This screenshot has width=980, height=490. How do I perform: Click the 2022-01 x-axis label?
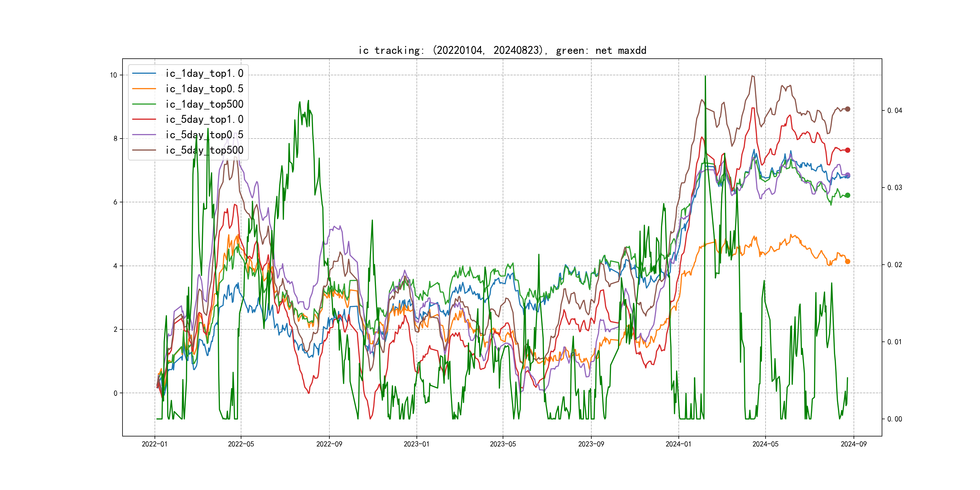(155, 444)
